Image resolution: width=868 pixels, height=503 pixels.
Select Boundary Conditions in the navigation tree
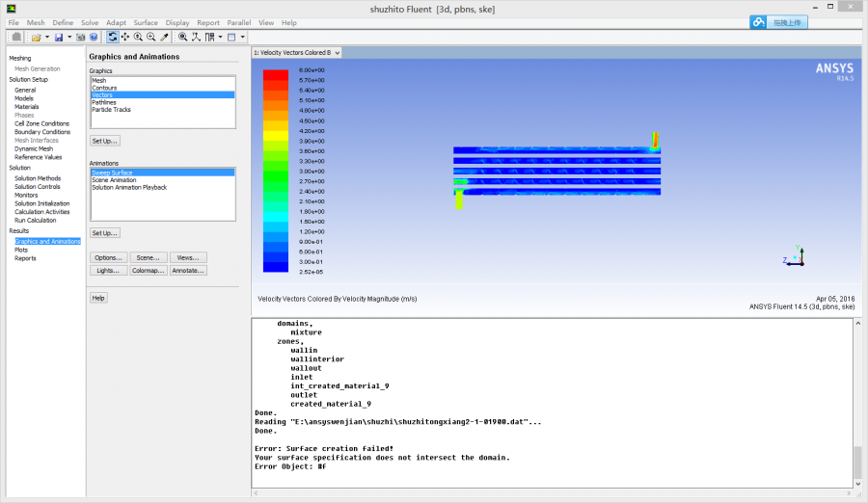(41, 132)
